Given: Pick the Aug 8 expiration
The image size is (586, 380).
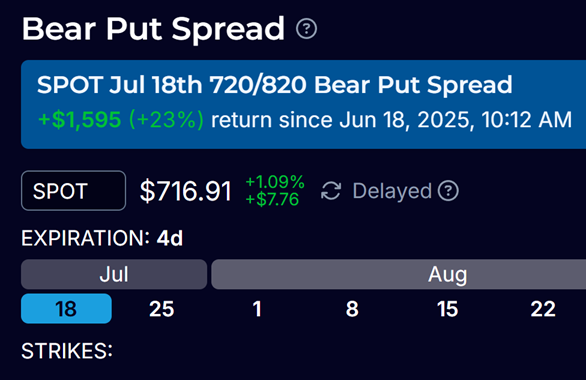Looking at the screenshot, I should pos(352,309).
